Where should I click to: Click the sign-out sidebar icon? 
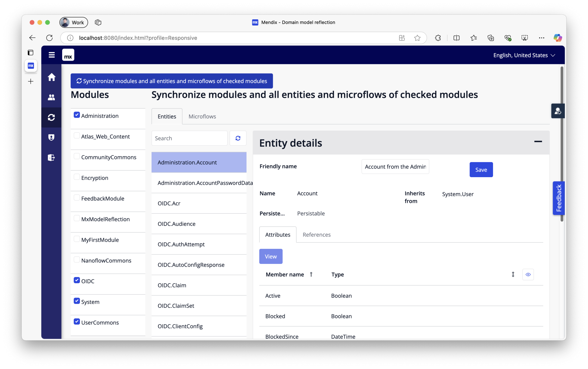click(51, 158)
